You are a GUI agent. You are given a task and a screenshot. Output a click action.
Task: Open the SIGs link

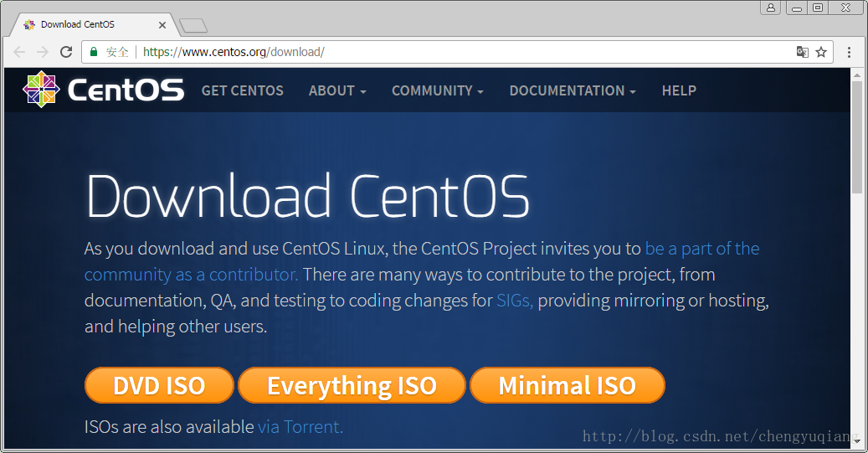coord(515,301)
